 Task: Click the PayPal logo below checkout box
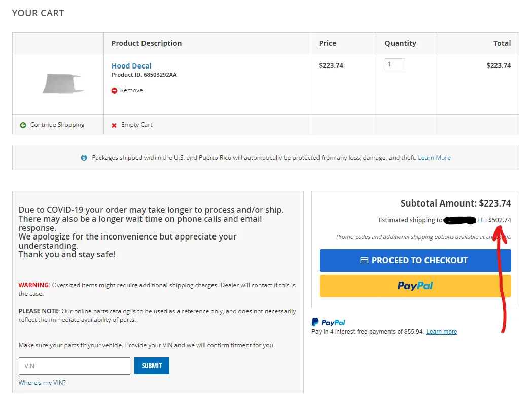tap(329, 322)
